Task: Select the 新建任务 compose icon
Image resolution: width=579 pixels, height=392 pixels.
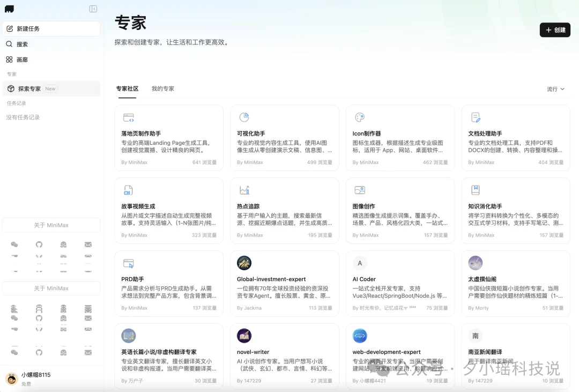Action: point(10,28)
